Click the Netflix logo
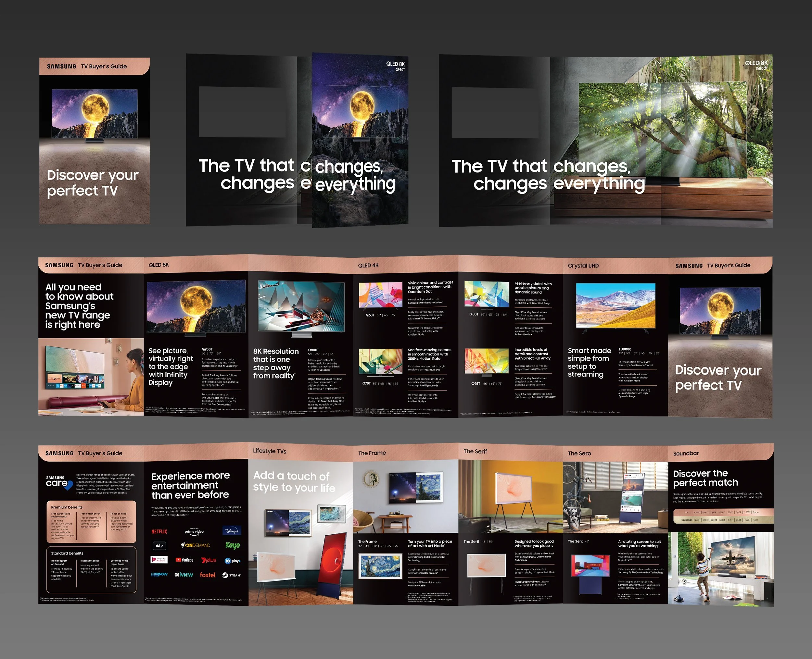 [x=159, y=531]
